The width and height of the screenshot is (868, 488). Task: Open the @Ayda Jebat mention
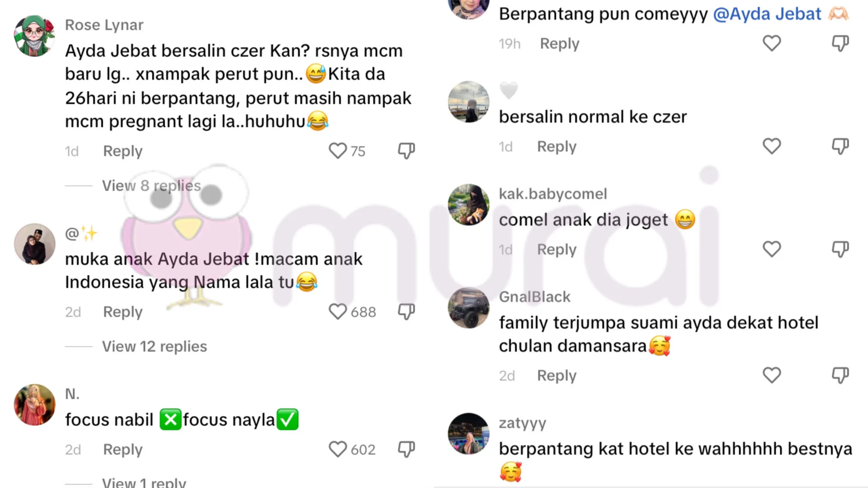(767, 14)
